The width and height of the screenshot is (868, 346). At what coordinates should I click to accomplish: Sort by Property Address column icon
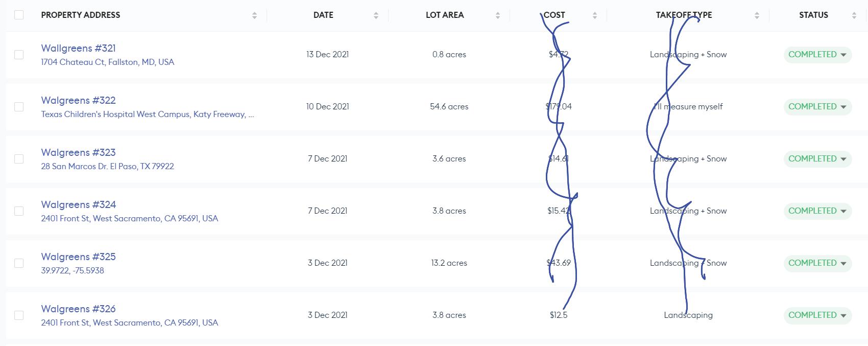click(254, 15)
